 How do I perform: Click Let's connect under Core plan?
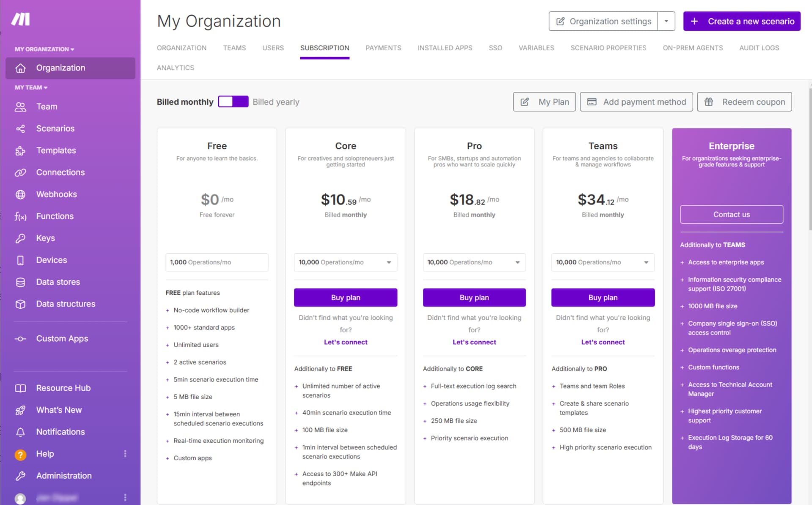point(346,342)
